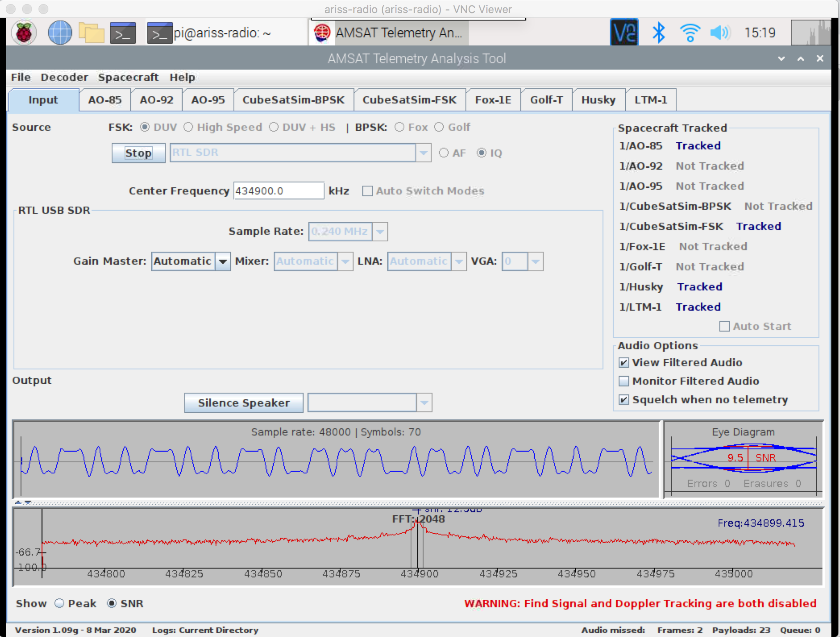The height and width of the screenshot is (637, 840).
Task: Click the Silence Speaker button
Action: (244, 403)
